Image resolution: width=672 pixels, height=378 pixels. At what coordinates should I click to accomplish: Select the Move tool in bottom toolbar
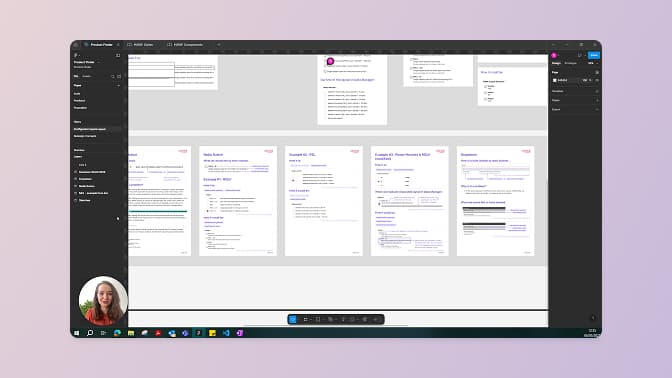[x=293, y=319]
